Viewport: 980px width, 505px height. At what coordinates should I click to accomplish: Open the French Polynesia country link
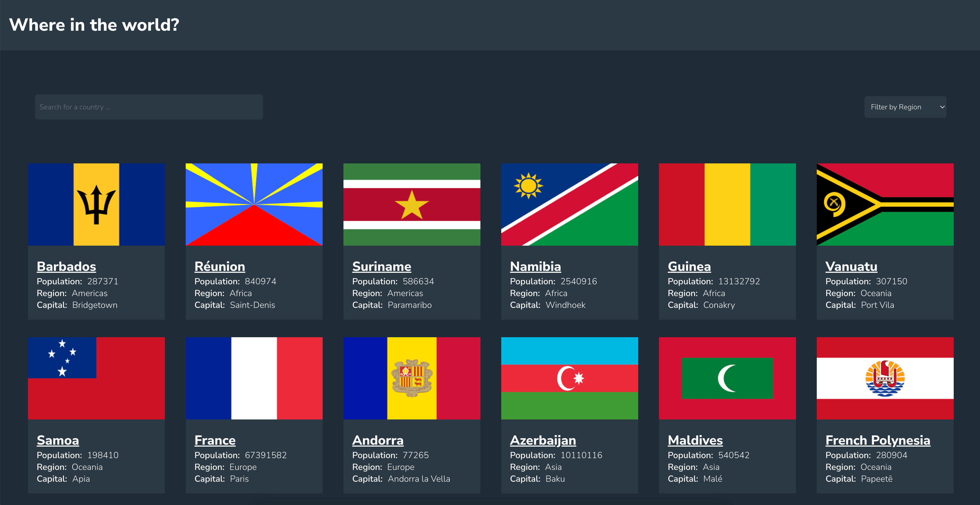(x=878, y=440)
